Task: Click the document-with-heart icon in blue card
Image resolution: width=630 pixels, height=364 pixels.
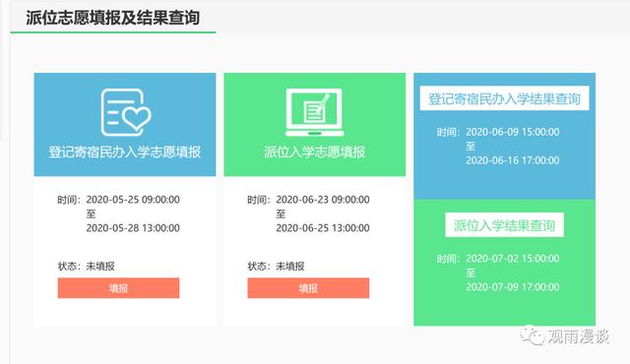Action: (126, 112)
